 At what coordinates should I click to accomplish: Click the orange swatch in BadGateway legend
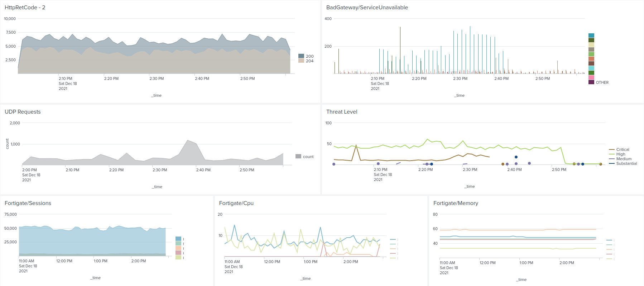coord(591,59)
